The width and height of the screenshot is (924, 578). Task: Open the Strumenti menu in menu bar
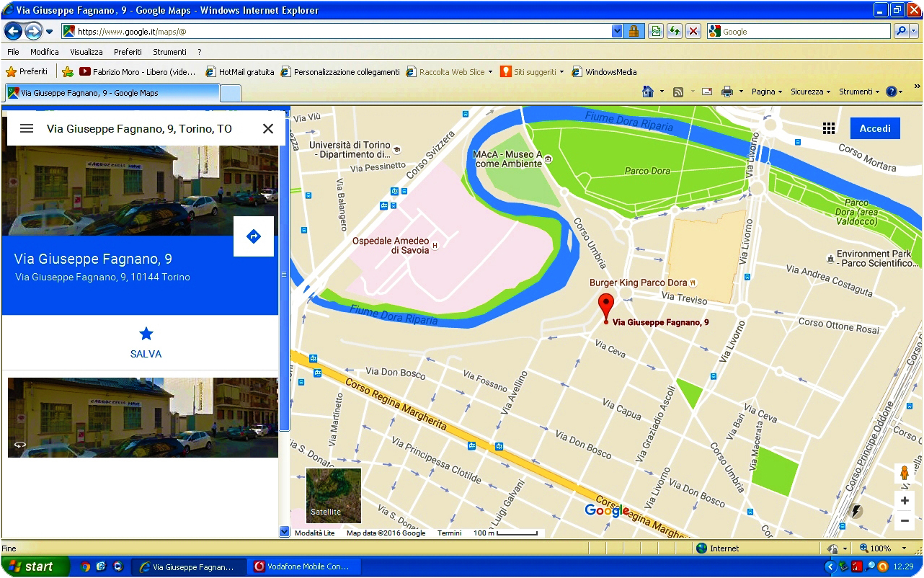(x=169, y=52)
